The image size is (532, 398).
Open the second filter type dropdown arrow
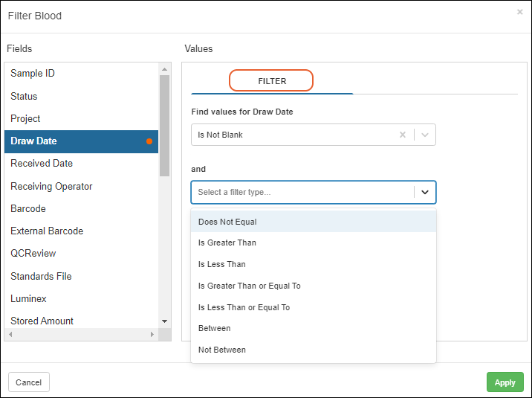coord(425,192)
